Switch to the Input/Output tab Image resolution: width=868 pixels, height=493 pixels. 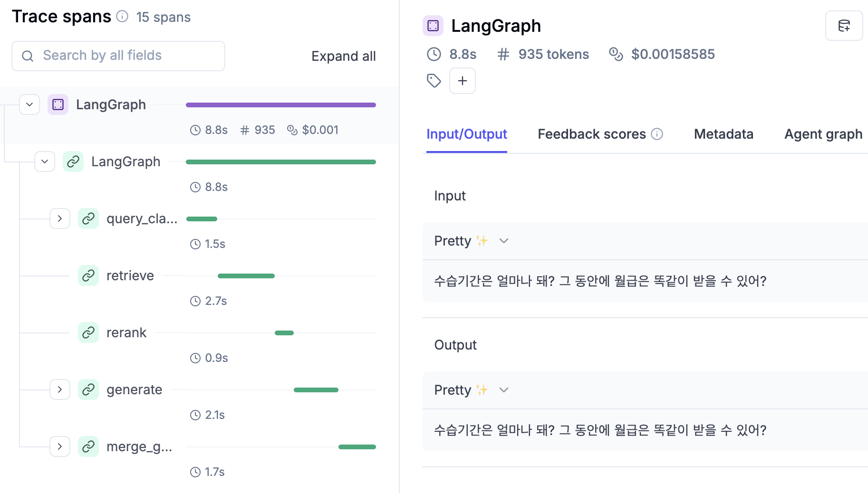(x=467, y=134)
